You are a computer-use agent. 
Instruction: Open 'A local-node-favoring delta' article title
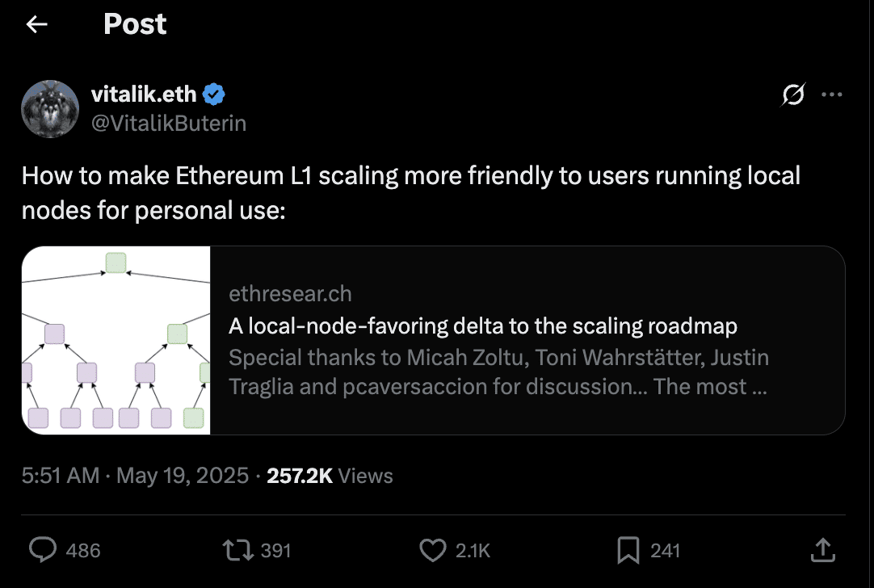[x=483, y=326]
